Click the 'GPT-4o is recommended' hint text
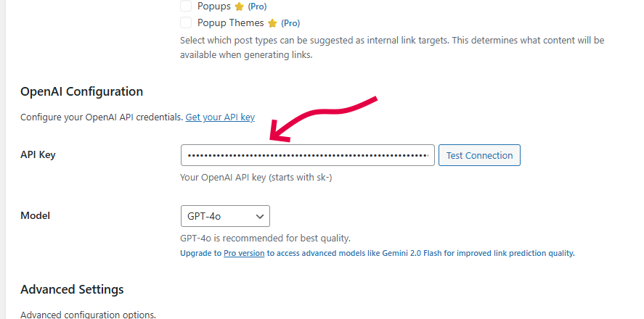 (265, 238)
